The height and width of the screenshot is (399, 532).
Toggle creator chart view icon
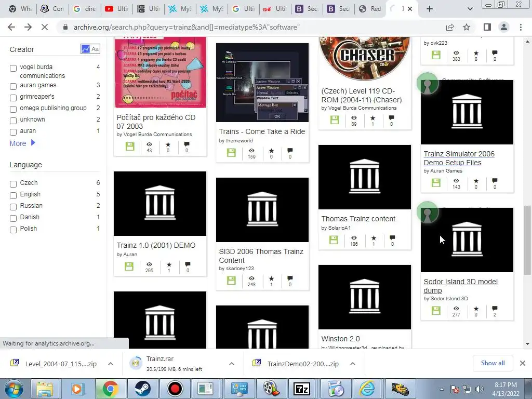[x=85, y=49]
